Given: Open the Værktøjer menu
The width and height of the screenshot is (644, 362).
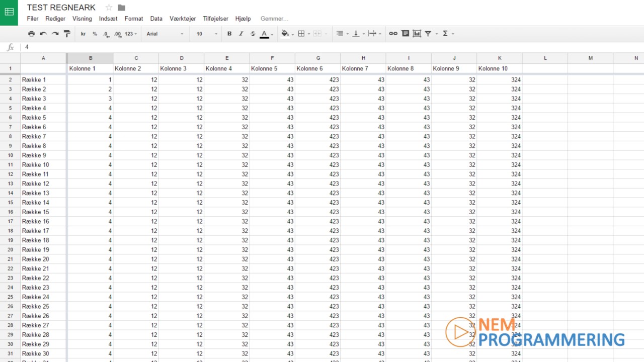Looking at the screenshot, I should pos(183,19).
